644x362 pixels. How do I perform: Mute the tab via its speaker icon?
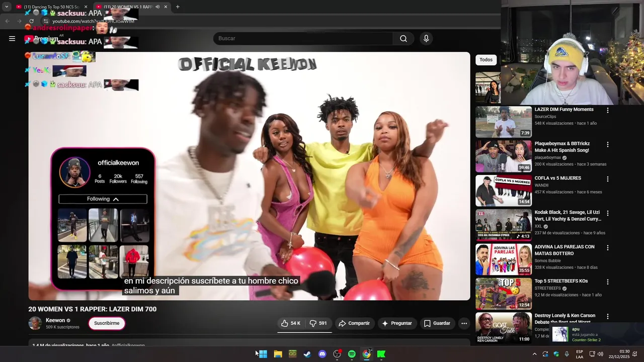pos(157,7)
